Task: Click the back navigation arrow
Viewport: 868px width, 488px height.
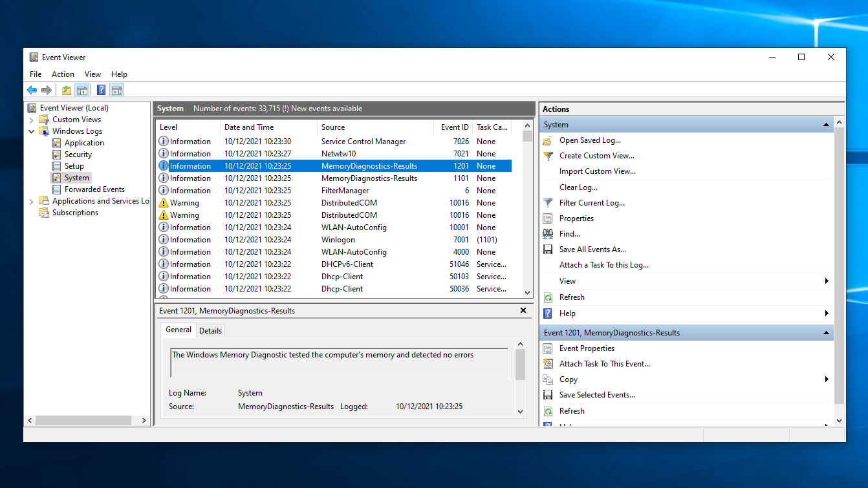Action: (x=32, y=90)
